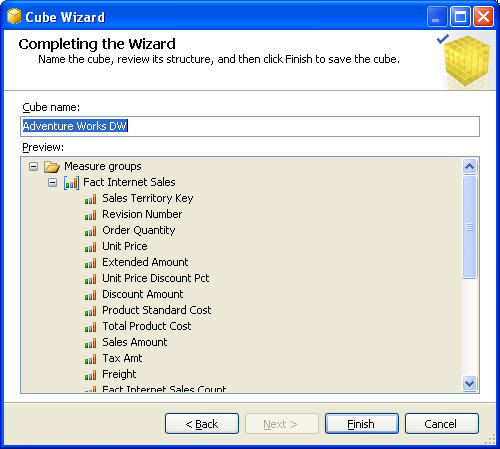Click the Discount Amount measure icon
This screenshot has width=500, height=449.
point(90,295)
